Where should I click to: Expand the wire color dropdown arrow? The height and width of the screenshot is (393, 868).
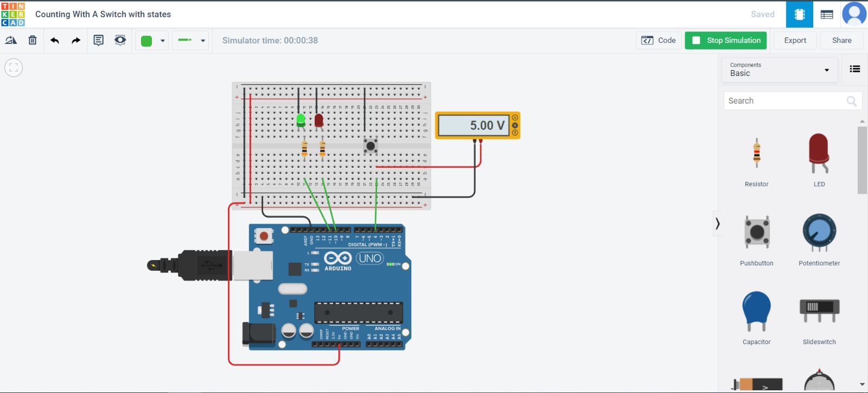click(162, 41)
